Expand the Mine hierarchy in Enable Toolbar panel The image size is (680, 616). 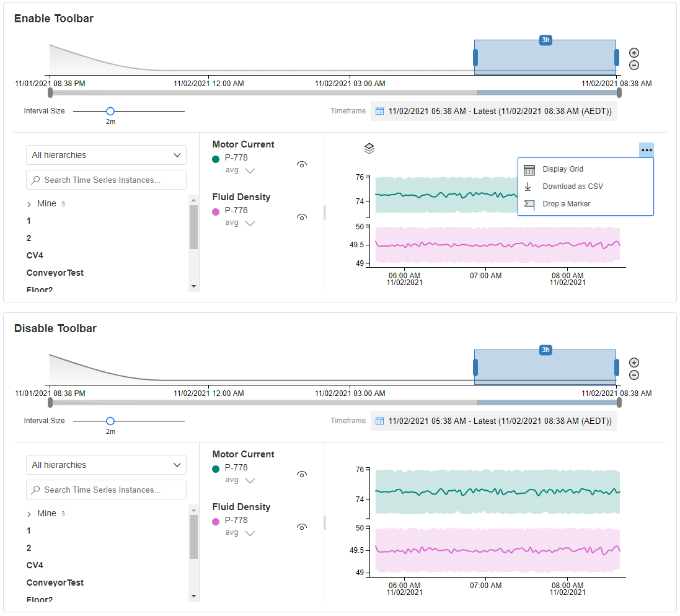tap(29, 204)
